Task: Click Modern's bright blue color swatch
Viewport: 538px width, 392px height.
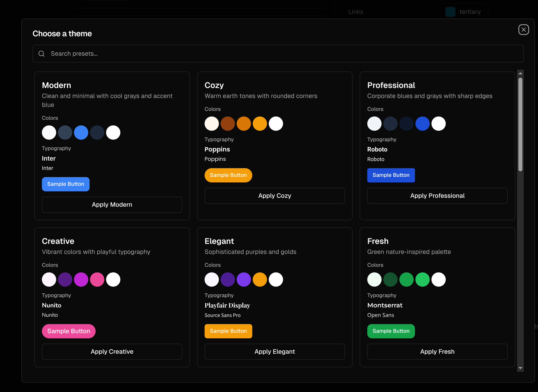Action: tap(81, 132)
